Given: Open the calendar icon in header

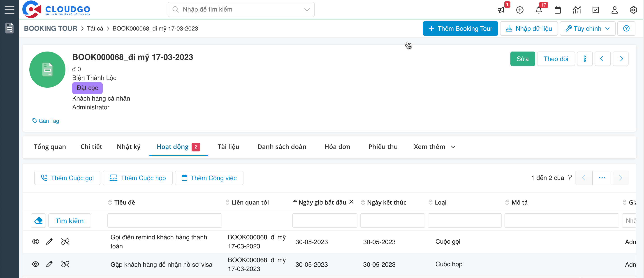Looking at the screenshot, I should (x=558, y=10).
